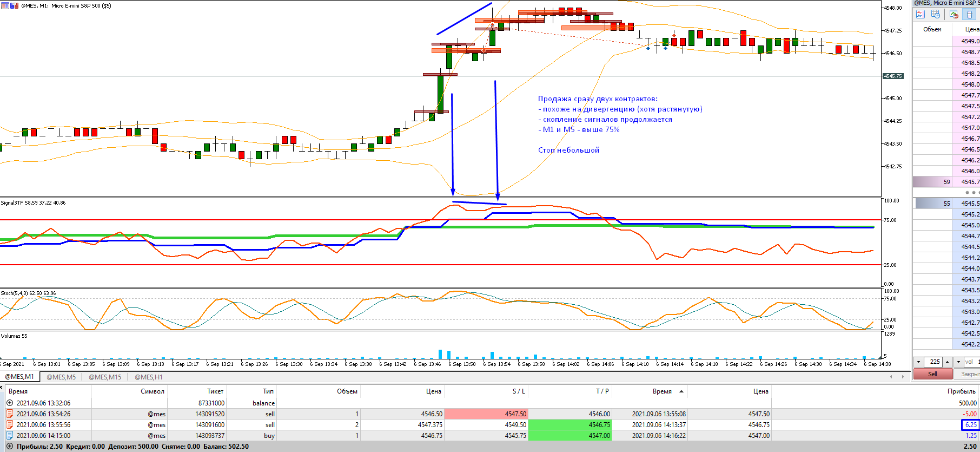Screen dimensions: 980x452
Task: Switch to the @MES,M5 chart tab
Action: point(61,377)
